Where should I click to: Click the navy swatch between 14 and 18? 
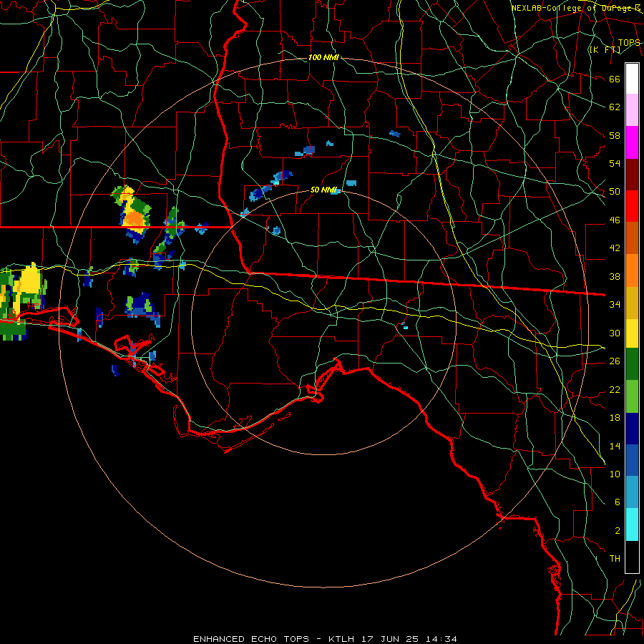(x=632, y=429)
